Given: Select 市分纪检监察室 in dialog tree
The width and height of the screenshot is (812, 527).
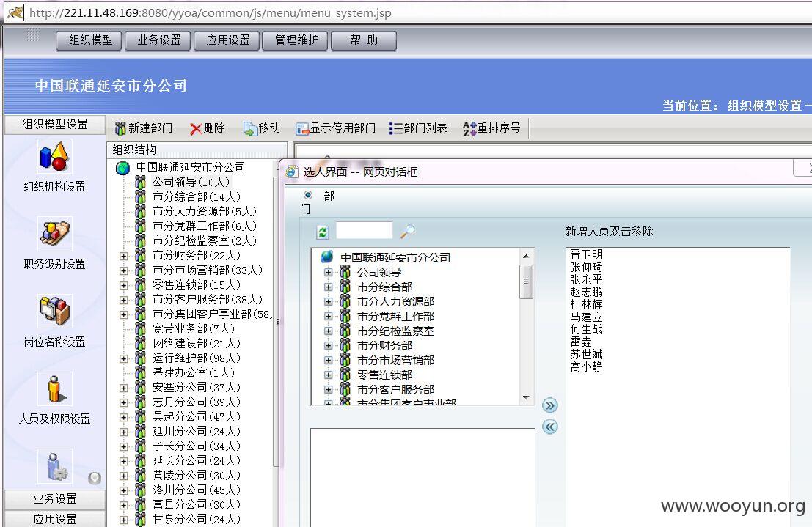Looking at the screenshot, I should [395, 331].
